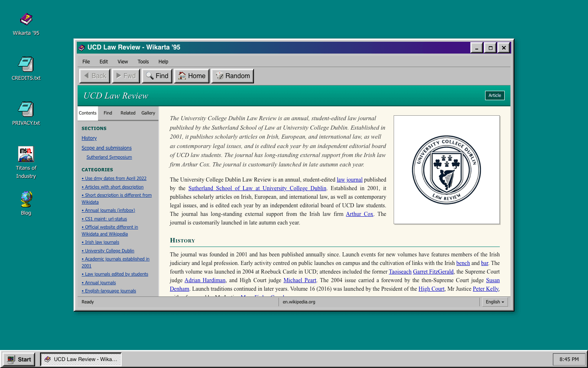The width and height of the screenshot is (588, 368).
Task: Click the 8:45 PM system clock
Action: coord(569,359)
